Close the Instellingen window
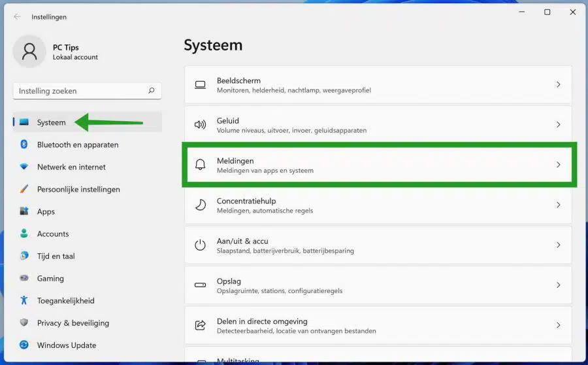The height and width of the screenshot is (365, 588). click(572, 12)
